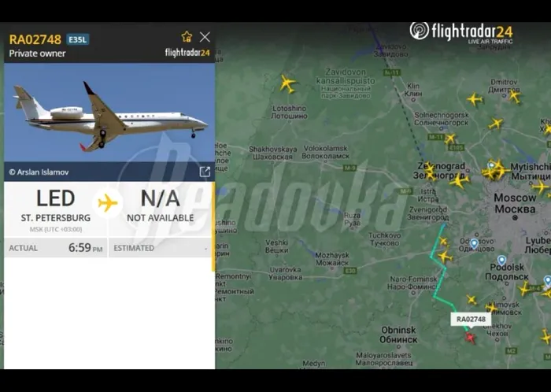
Task: Click the yellow panel scrollbar on right edge
Action: coord(213,227)
